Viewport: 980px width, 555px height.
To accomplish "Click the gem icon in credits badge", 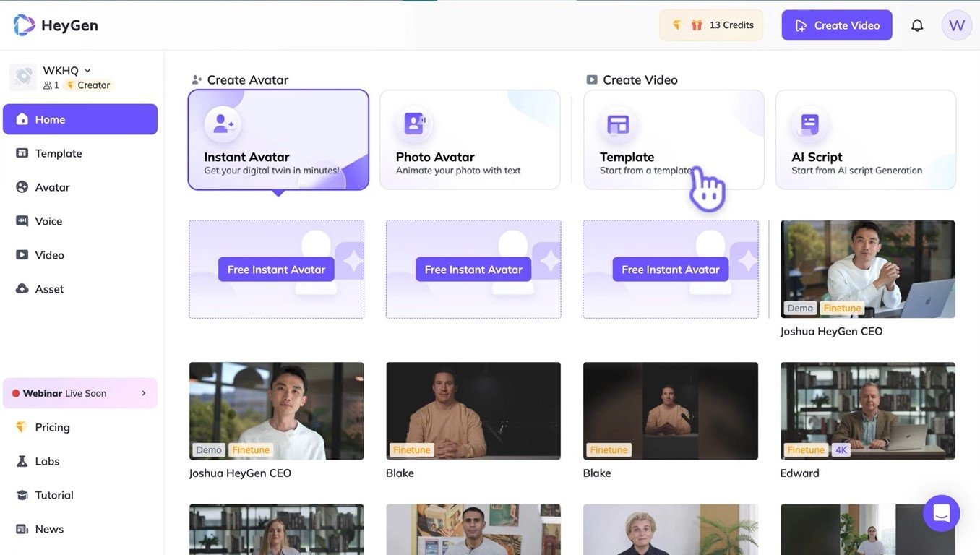I will (677, 25).
